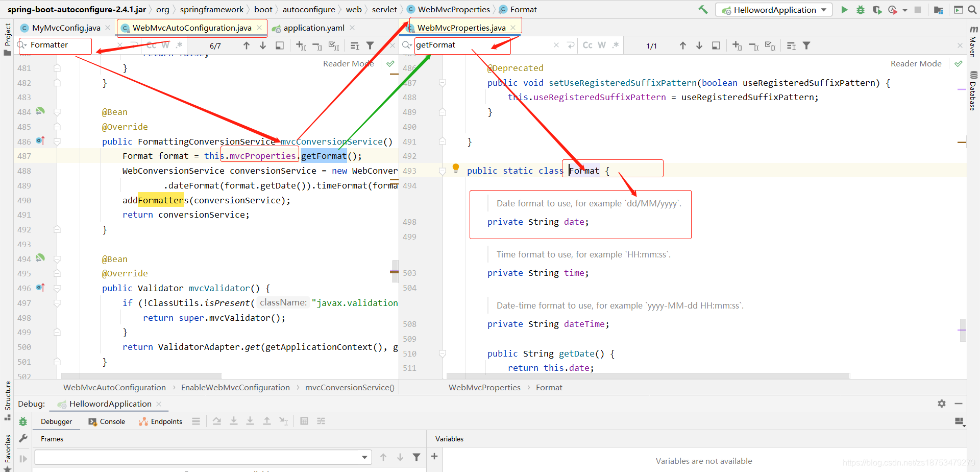Click Evaluate Expression calculator icon

pos(304,421)
